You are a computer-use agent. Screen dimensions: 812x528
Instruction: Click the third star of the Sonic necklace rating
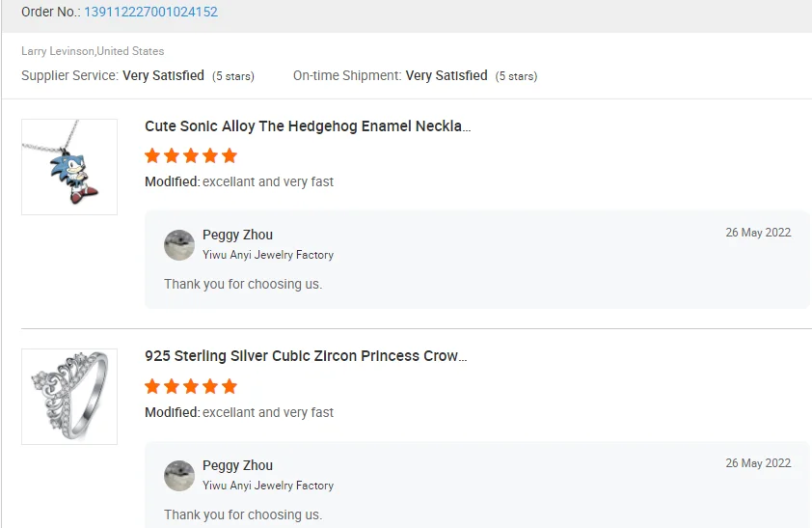[191, 155]
